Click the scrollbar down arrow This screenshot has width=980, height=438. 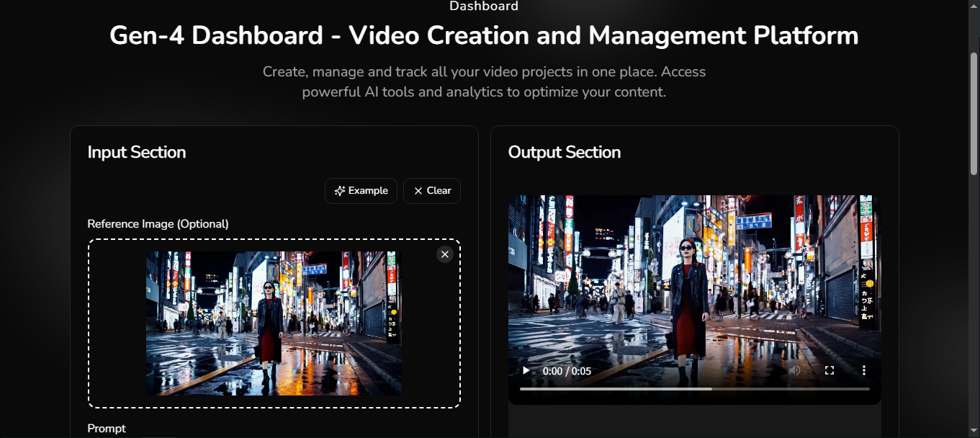pyautogui.click(x=974, y=432)
